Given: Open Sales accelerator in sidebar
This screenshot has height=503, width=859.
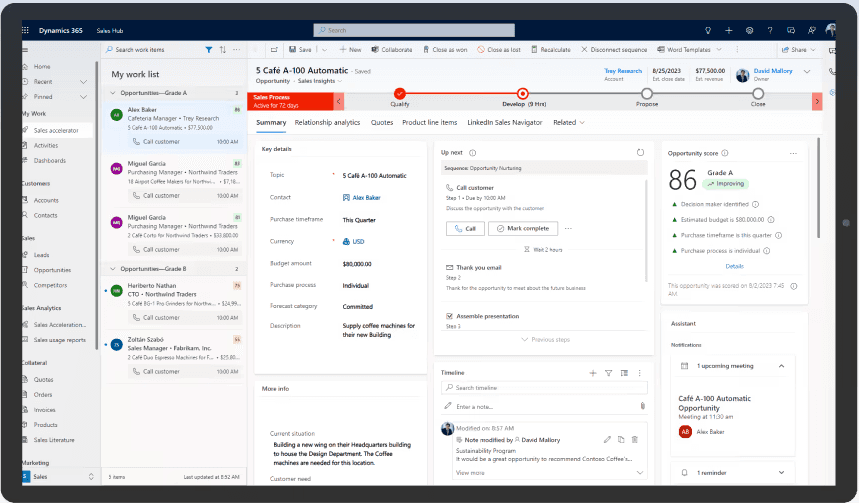Looking at the screenshot, I should tap(56, 130).
